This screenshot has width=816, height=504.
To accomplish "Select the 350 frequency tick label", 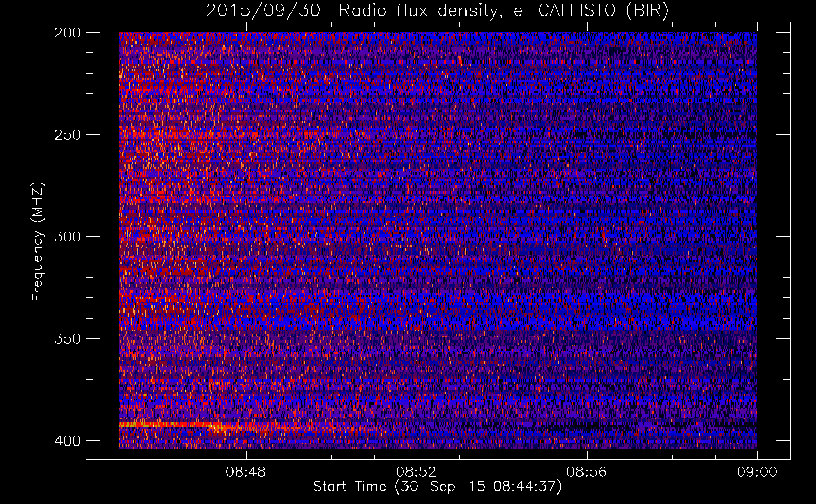I will tap(67, 338).
